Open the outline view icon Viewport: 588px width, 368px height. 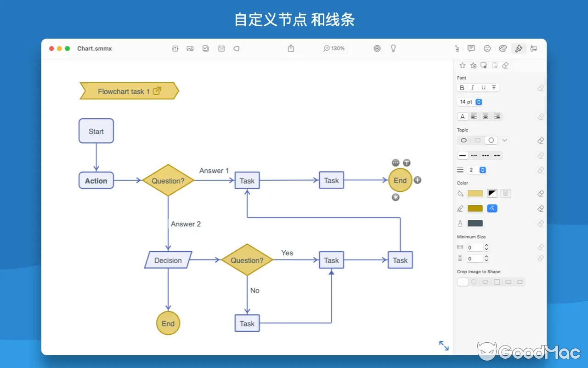coord(456,48)
